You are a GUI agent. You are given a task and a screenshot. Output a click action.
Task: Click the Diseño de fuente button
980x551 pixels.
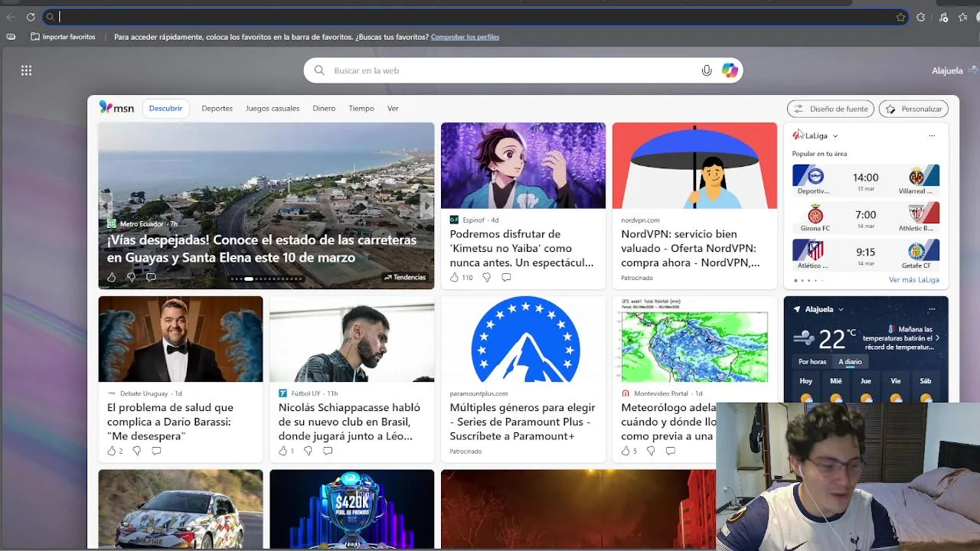coord(831,109)
